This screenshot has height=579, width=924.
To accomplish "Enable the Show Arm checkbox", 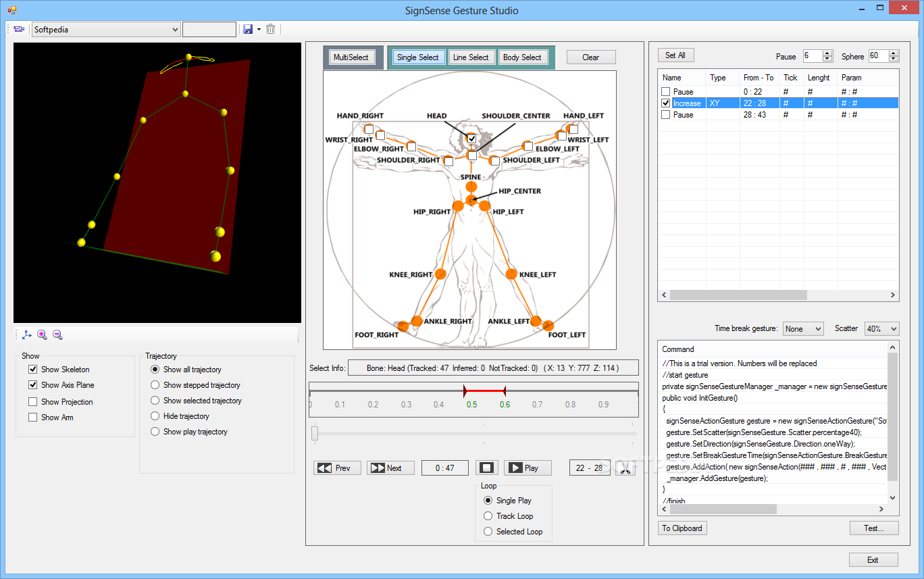I will pyautogui.click(x=32, y=418).
